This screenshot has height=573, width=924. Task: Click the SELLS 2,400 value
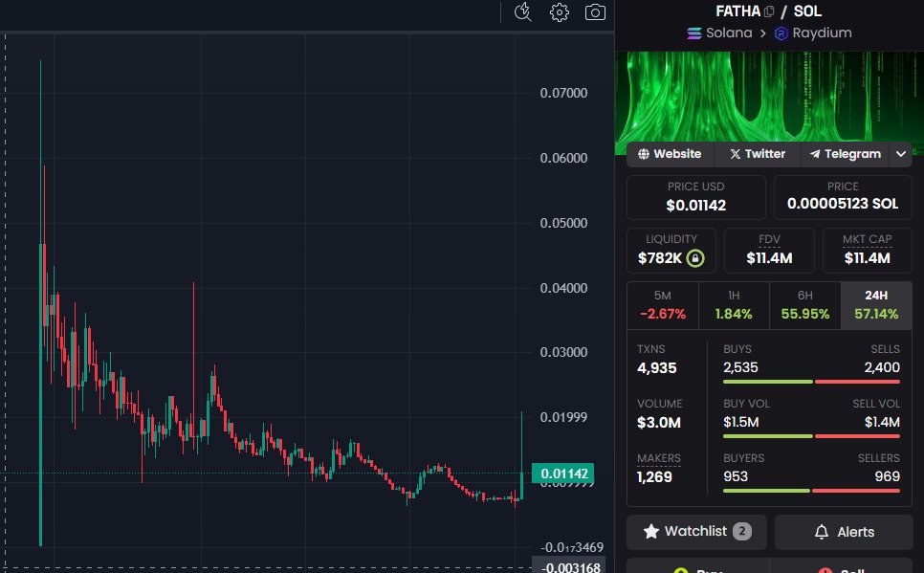(x=882, y=368)
